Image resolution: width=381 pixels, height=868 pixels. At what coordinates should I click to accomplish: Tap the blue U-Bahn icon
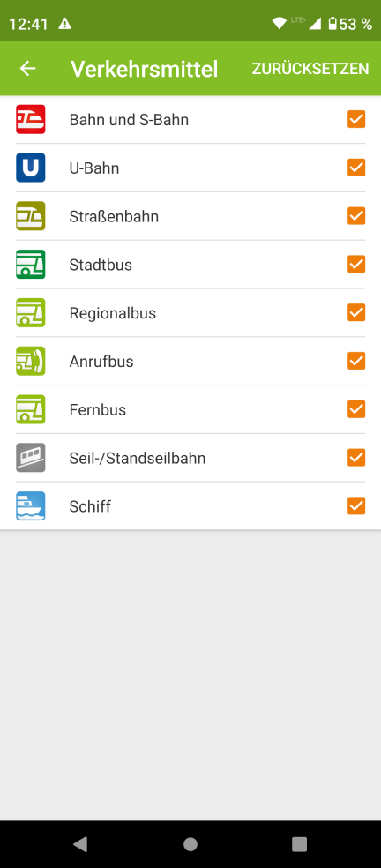(31, 168)
